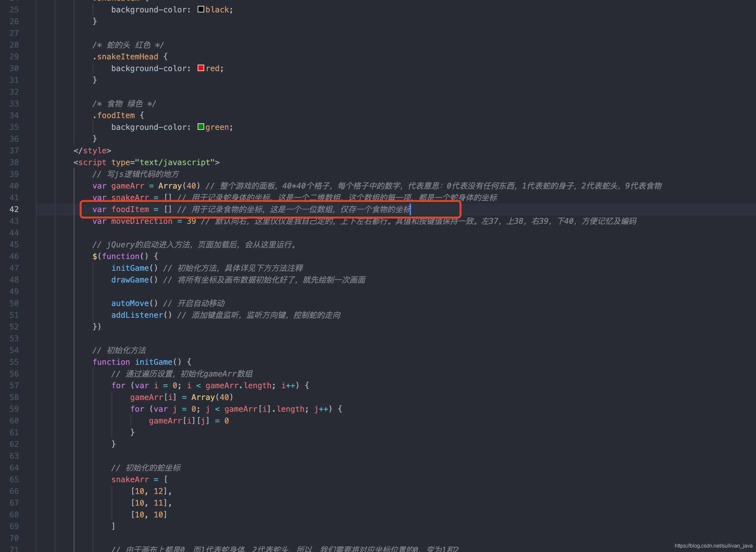Screen dimensions: 756x552
Task: Click line number 55 in the gutter
Action: (x=14, y=362)
